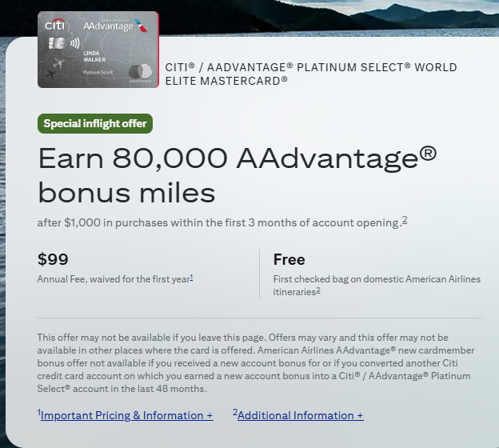Click the 'Special inflight offer' badge
Screen dimensions: 499x448
(x=94, y=123)
